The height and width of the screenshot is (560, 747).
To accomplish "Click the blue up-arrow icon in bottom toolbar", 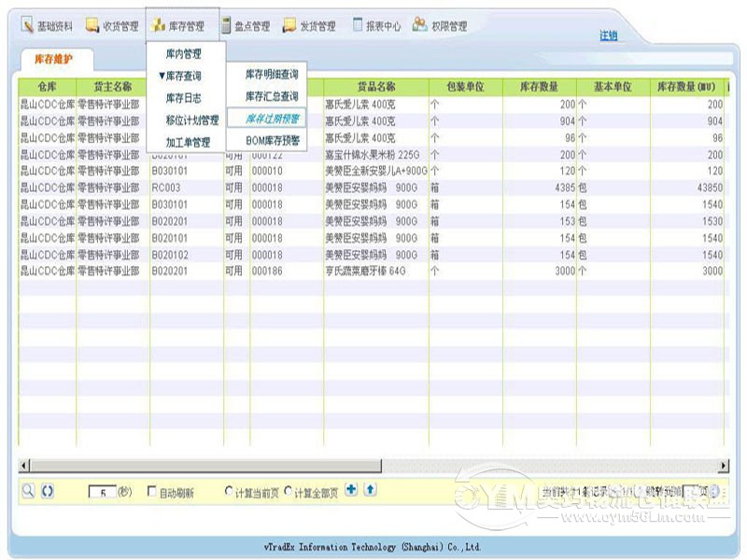I will [370, 489].
